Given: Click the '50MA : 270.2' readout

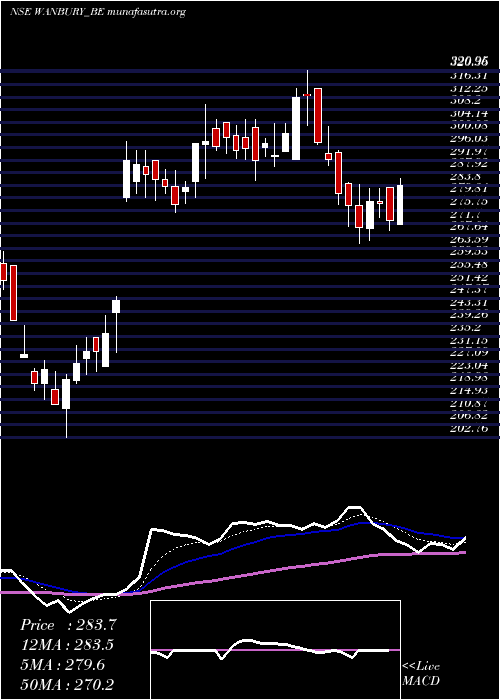Looking at the screenshot, I should click(x=67, y=685).
